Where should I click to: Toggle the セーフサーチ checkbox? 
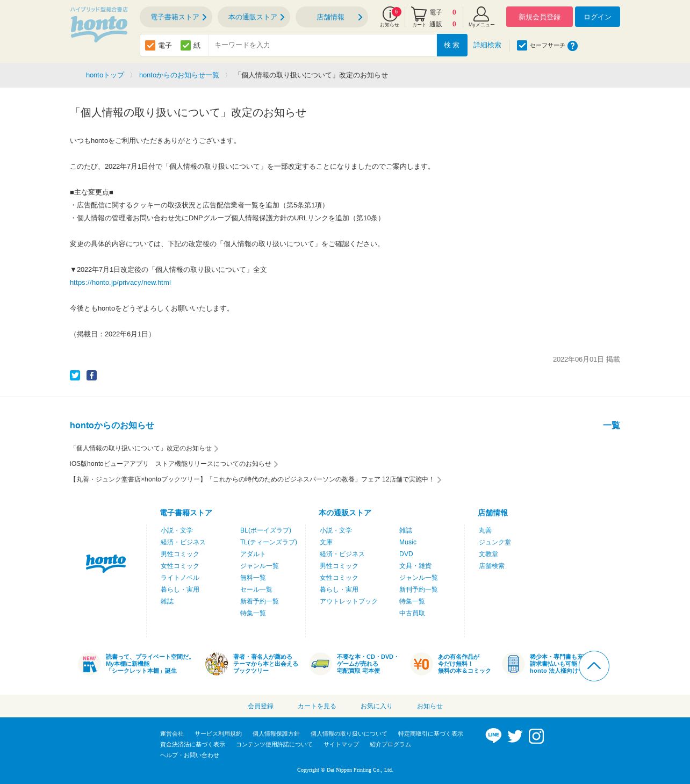(x=522, y=46)
